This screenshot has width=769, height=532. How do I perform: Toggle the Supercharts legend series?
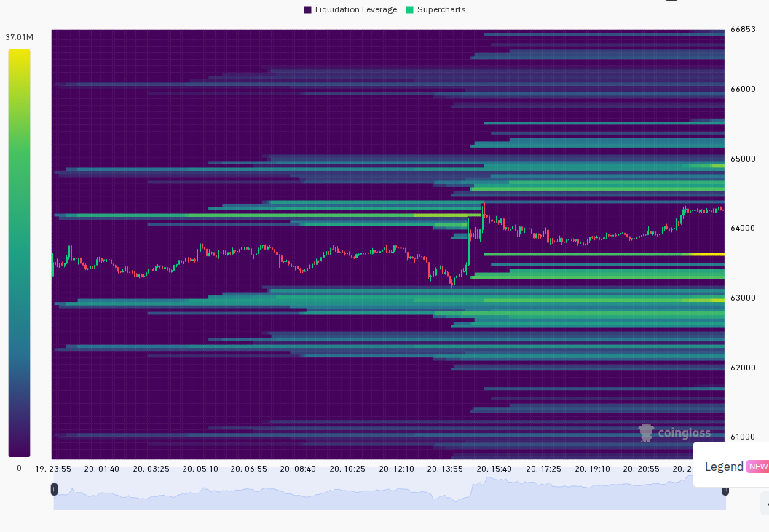click(x=435, y=9)
